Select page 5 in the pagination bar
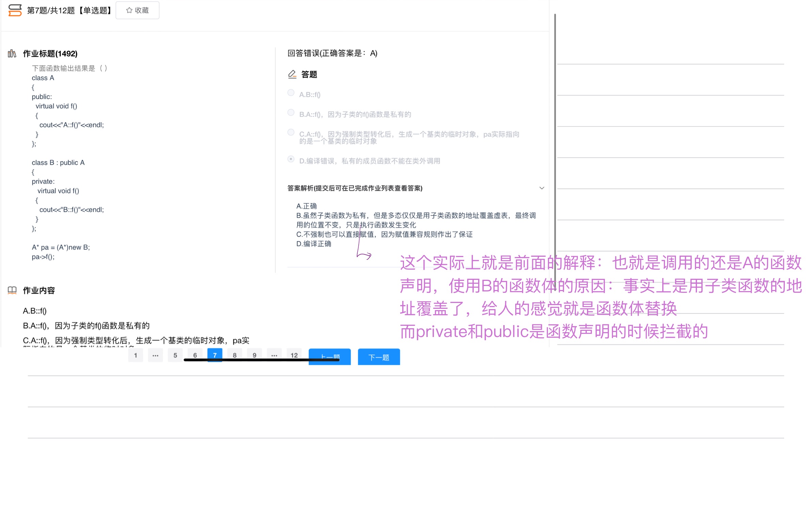 coord(175,355)
